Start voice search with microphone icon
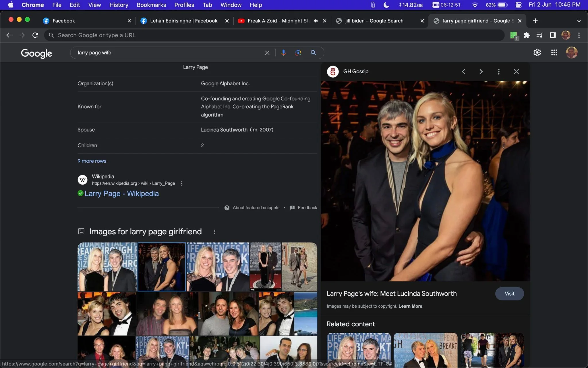The width and height of the screenshot is (588, 368). click(283, 53)
